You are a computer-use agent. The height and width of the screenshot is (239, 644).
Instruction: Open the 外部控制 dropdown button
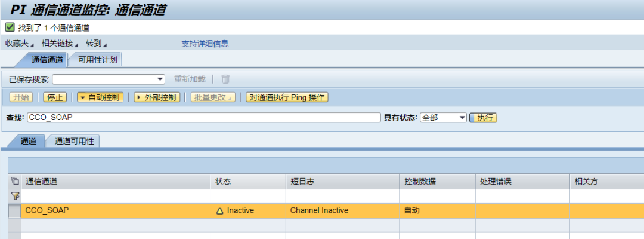click(x=157, y=97)
